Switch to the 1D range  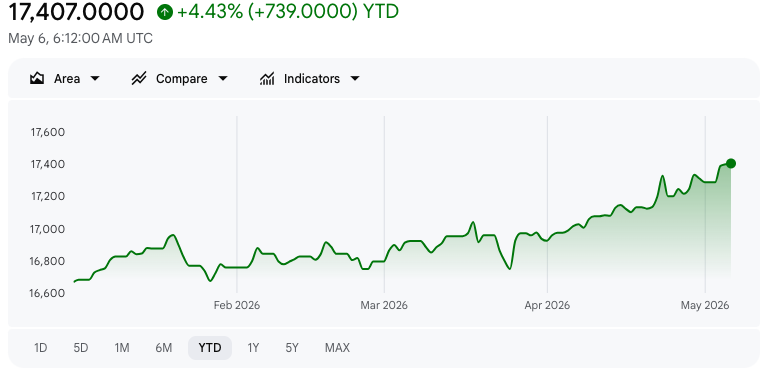pos(40,348)
